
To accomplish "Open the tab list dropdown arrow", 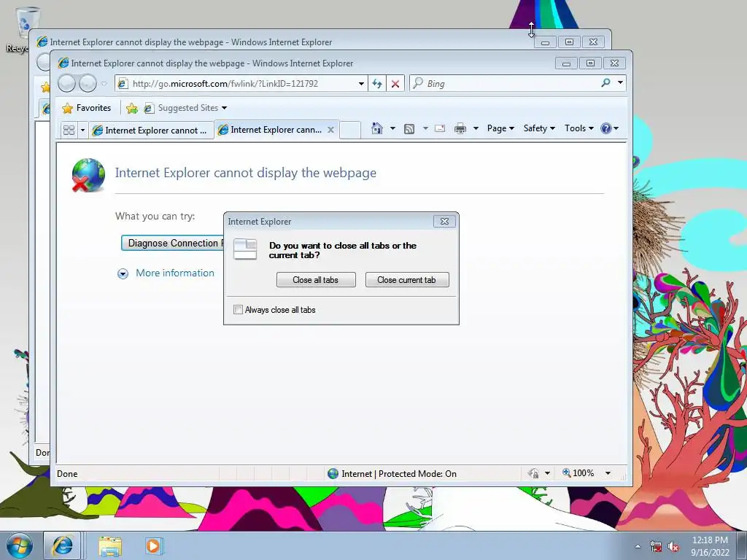I will pos(82,130).
